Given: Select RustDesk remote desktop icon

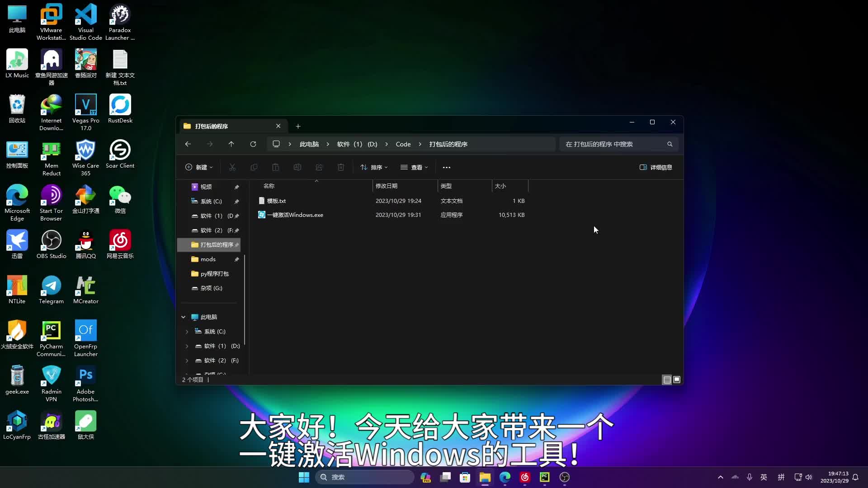Looking at the screenshot, I should (119, 105).
